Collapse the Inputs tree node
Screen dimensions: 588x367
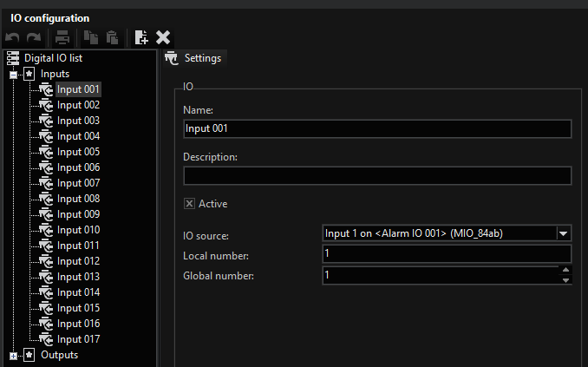pyautogui.click(x=13, y=75)
